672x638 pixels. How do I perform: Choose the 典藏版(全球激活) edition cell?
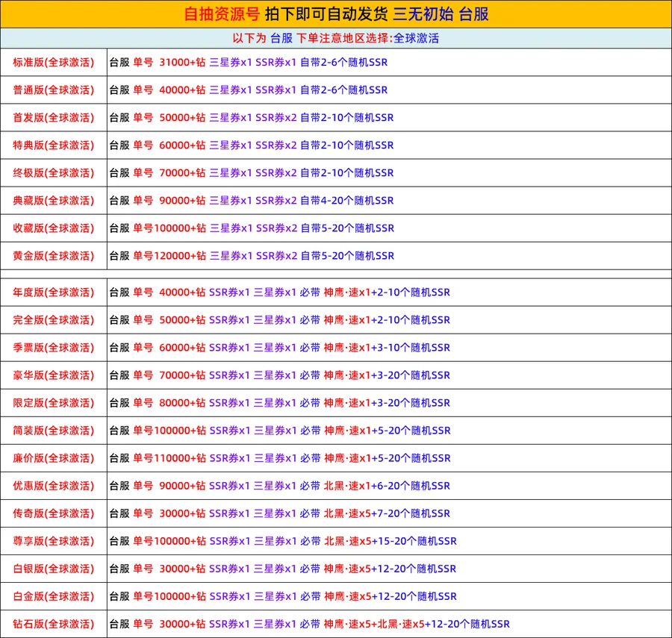[x=54, y=201]
